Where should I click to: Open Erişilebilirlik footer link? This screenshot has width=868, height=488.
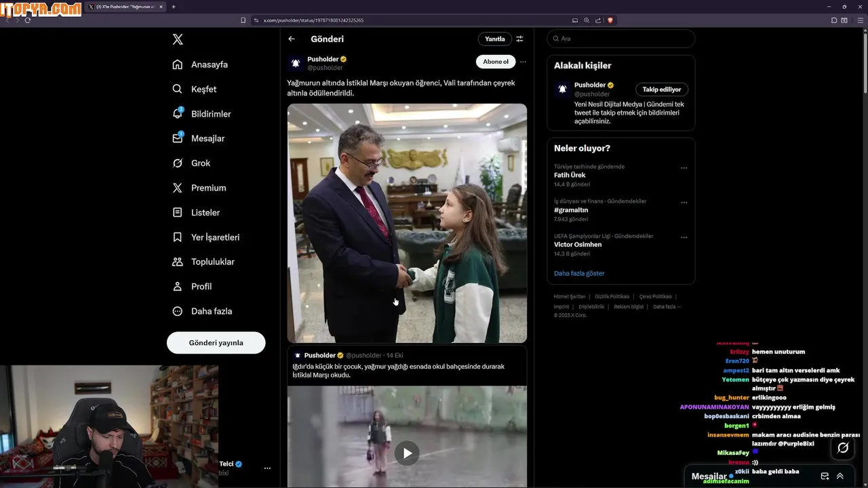tap(591, 307)
